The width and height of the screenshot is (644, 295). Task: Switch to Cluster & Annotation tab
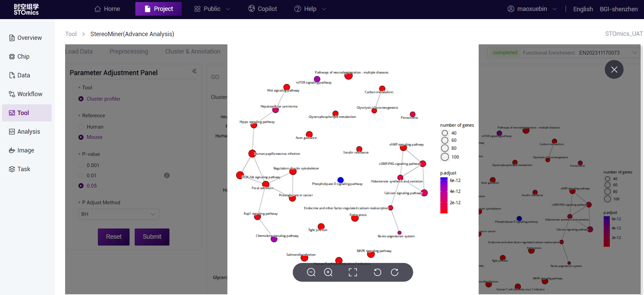193,51
